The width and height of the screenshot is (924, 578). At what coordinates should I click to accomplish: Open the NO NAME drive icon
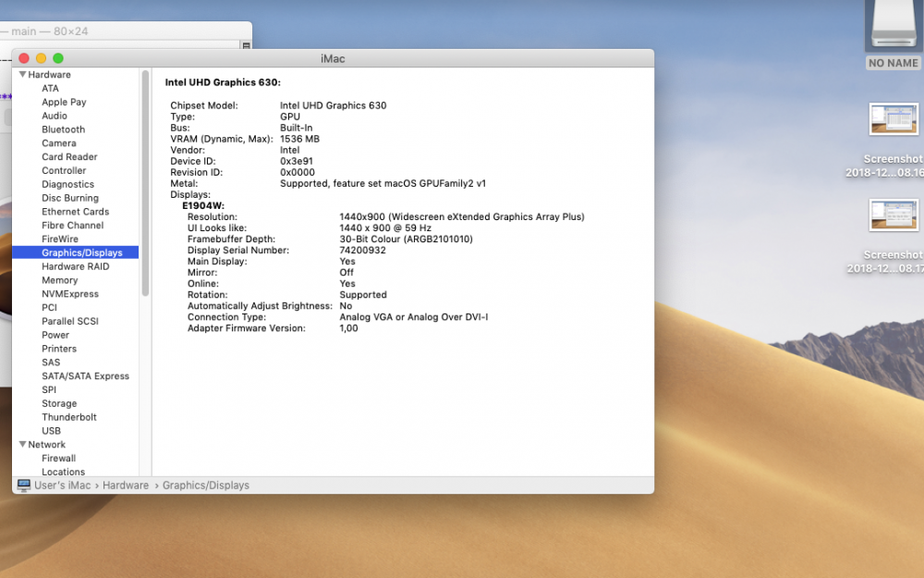pos(893,26)
